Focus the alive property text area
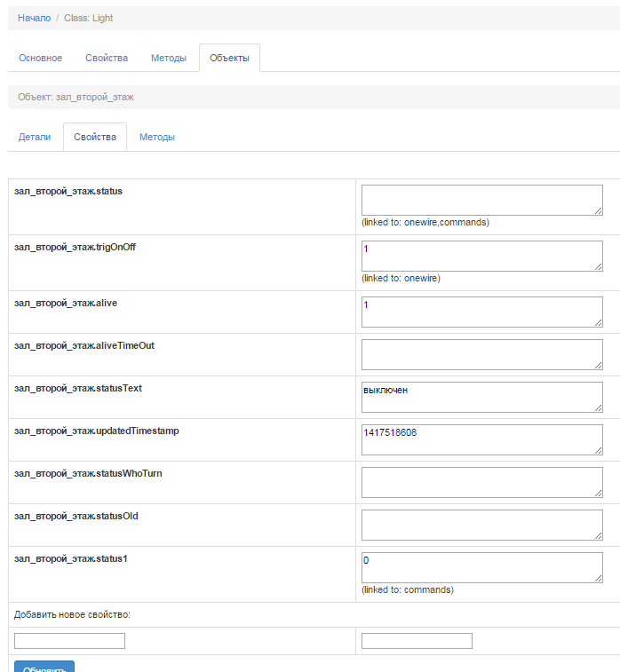This screenshot has height=672, width=620. (481, 312)
